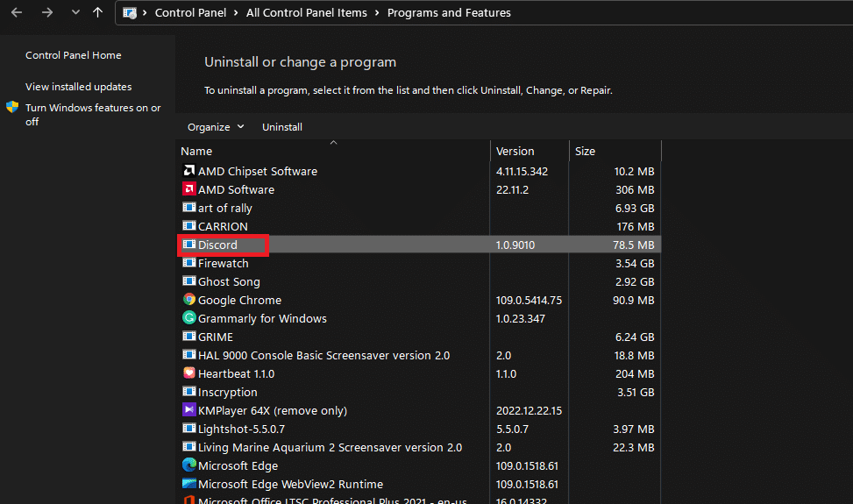Expand the chevron after Control Panel breadcrumb

pos(236,13)
